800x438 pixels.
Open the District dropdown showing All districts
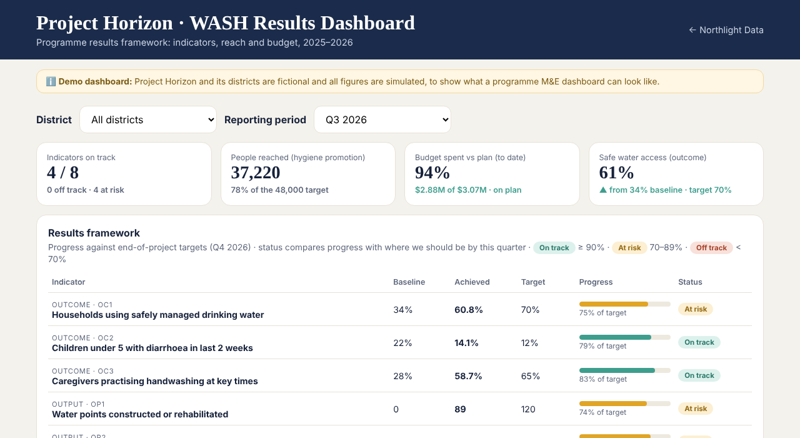tap(148, 119)
